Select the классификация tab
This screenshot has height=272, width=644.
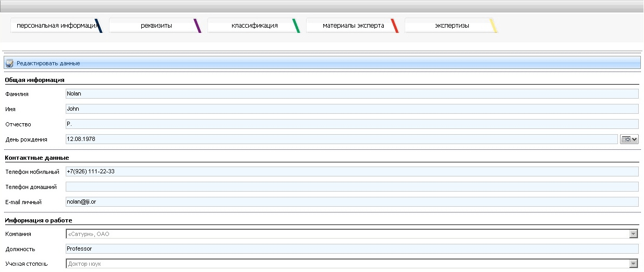tap(254, 26)
